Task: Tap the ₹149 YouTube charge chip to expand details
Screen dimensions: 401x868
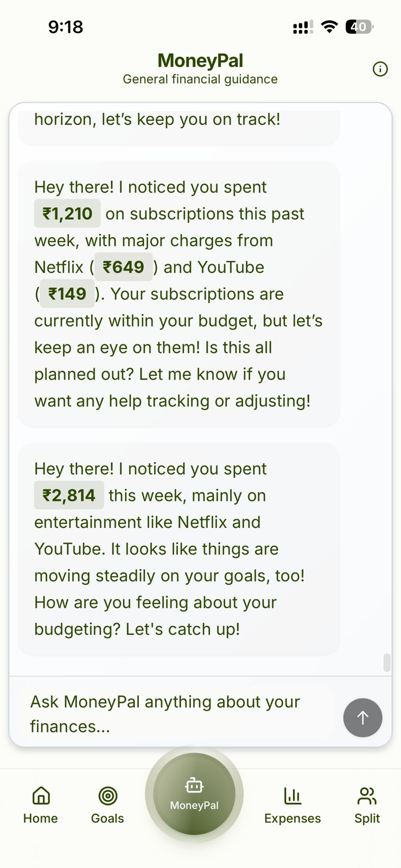Action: coord(67,293)
